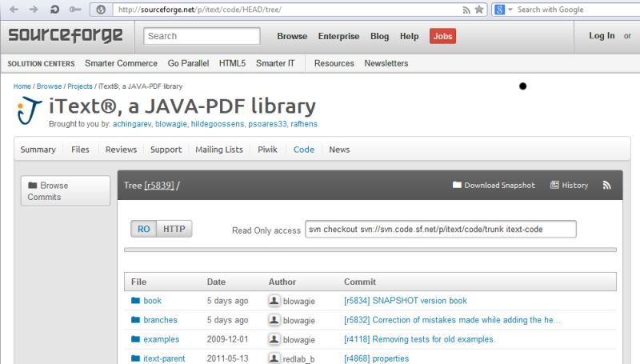The image size is (640, 364).
Task: Click the browser address bar URL
Action: [199, 10]
